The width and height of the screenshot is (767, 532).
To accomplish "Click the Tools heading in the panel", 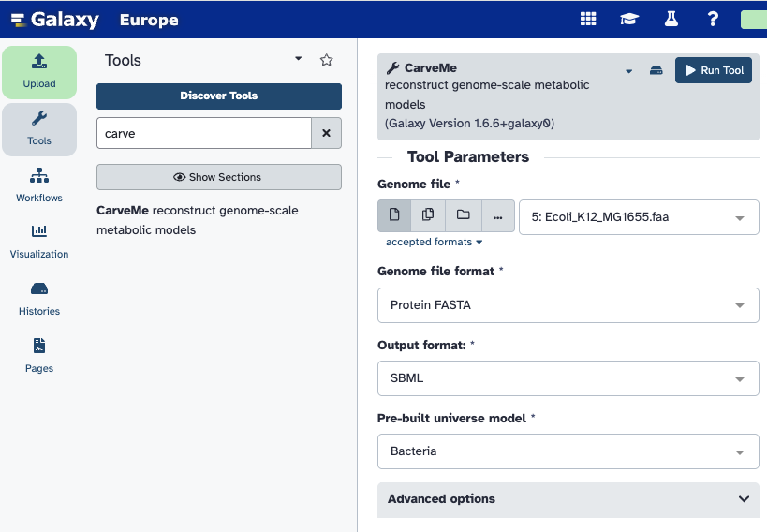I will 123,60.
